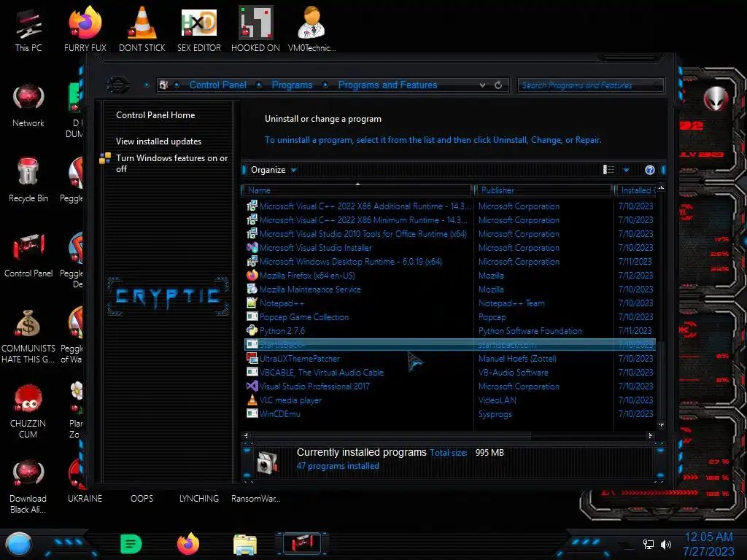
Task: Sort by the Name column header
Action: pyautogui.click(x=357, y=190)
